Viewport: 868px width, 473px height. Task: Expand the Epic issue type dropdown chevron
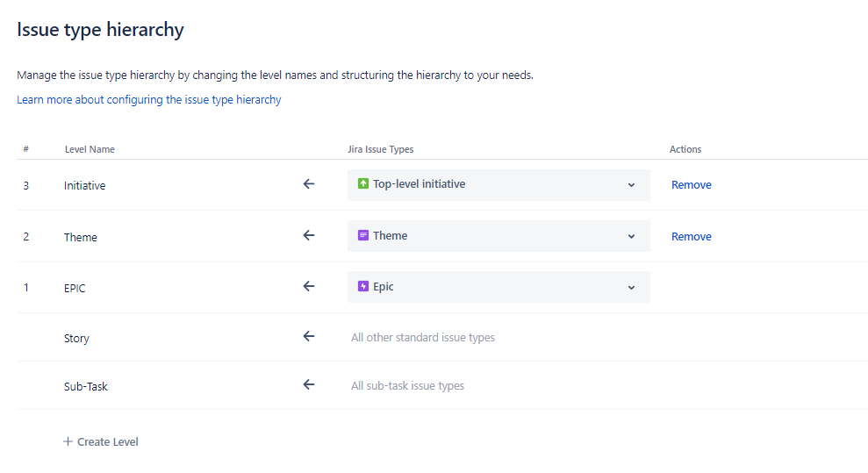631,288
